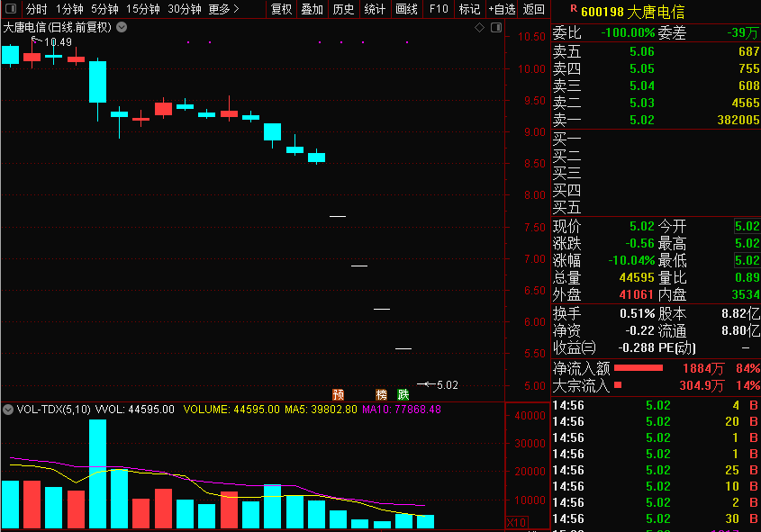Click the 5.02 low price label on chart

click(447, 385)
